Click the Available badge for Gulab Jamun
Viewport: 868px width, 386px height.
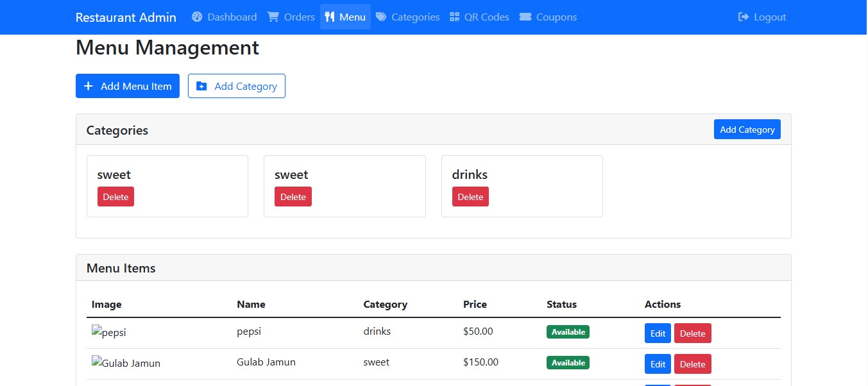(568, 363)
